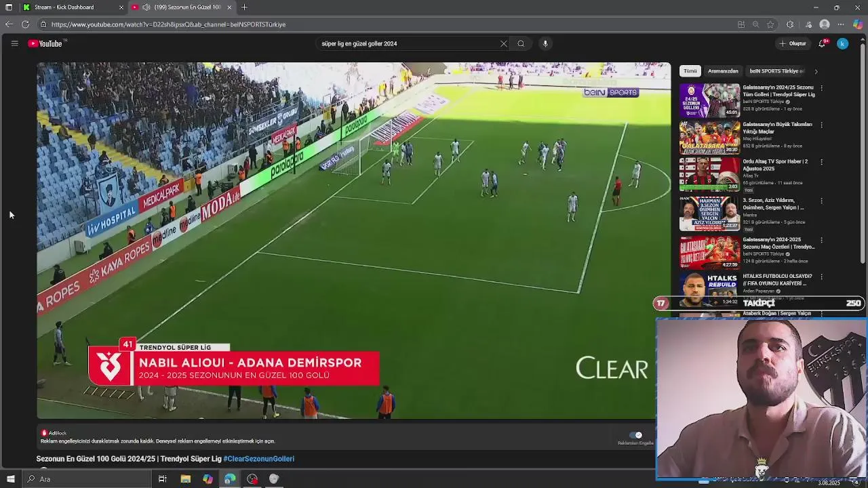This screenshot has height=488, width=868.
Task: Open HTALKS FUTBOLCU OLSAYDI? video title
Action: (777, 280)
